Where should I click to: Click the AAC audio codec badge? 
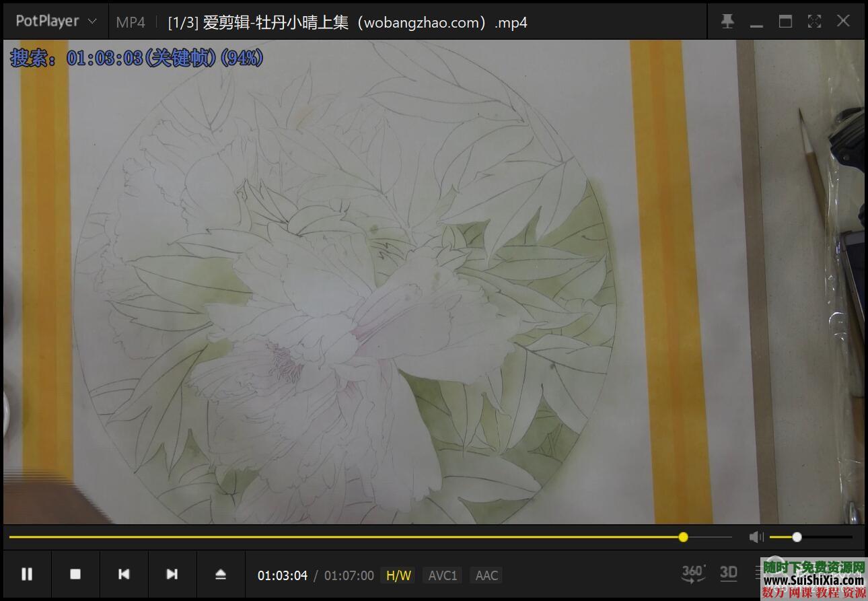486,575
